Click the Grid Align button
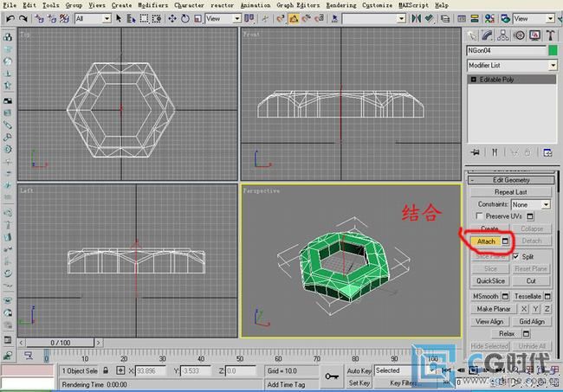Screen dimensions: 563x392 532,321
